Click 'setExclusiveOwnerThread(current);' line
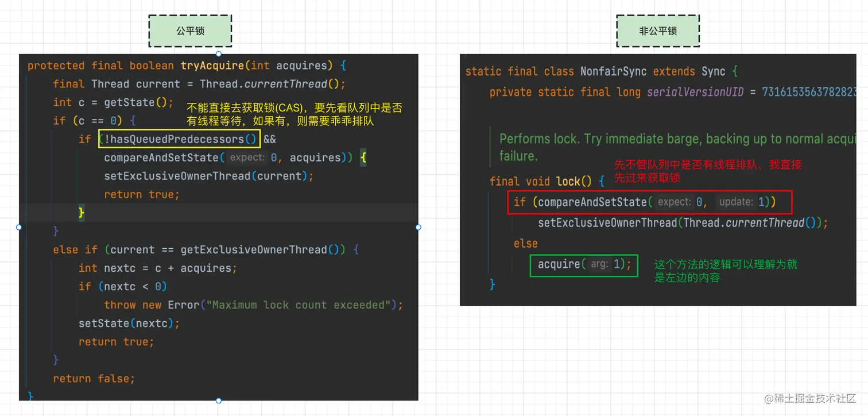The width and height of the screenshot is (868, 416). click(209, 176)
